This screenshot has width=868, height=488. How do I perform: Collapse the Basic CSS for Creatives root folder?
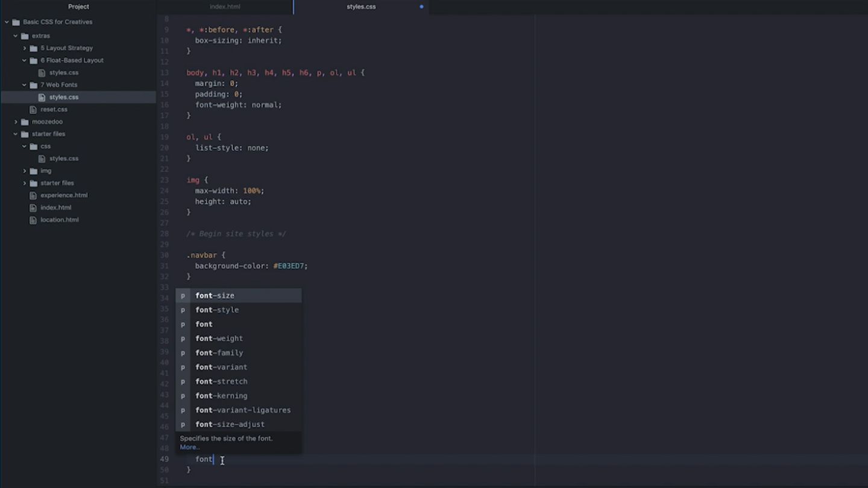click(x=7, y=22)
